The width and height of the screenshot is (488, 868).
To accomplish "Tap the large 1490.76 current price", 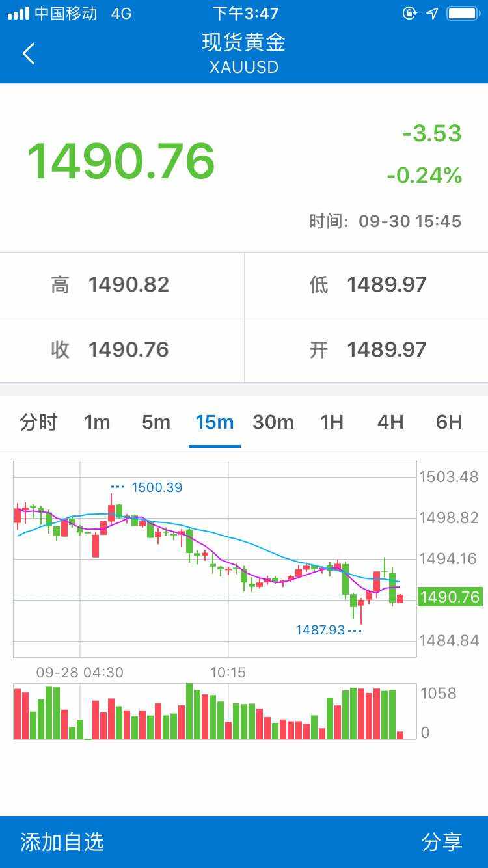I will pyautogui.click(x=121, y=161).
